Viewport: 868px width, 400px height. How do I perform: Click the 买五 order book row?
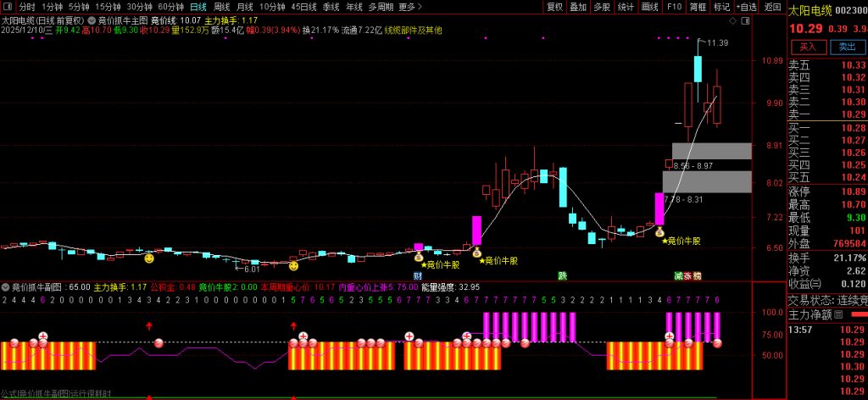click(x=827, y=177)
